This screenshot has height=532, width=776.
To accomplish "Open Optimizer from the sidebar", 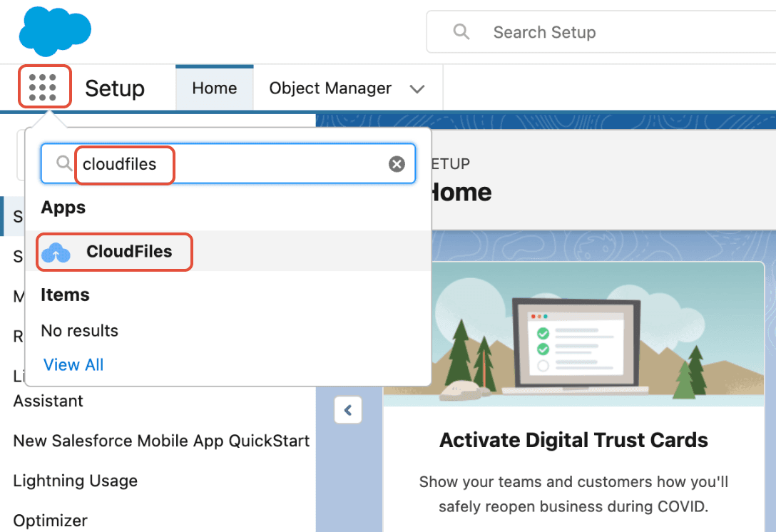I will [50, 521].
